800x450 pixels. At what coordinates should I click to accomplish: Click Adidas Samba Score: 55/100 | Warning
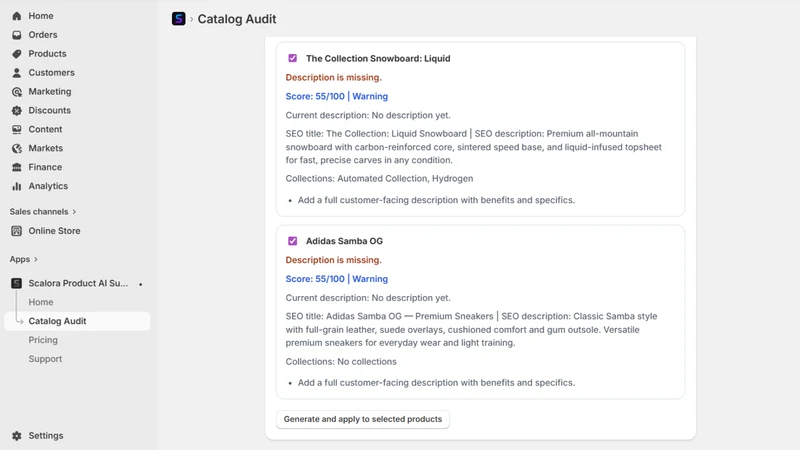[x=337, y=279]
